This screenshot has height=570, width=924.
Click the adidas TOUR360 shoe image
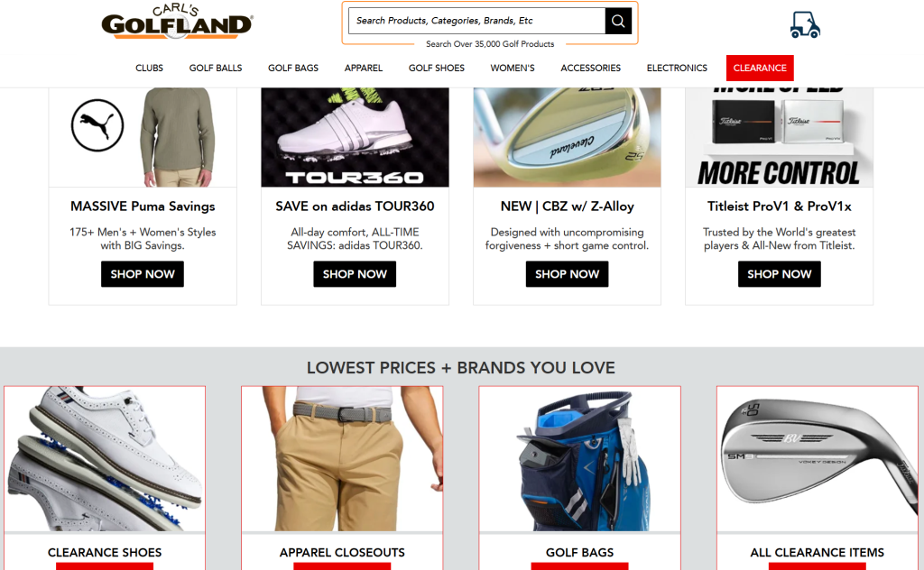355,137
